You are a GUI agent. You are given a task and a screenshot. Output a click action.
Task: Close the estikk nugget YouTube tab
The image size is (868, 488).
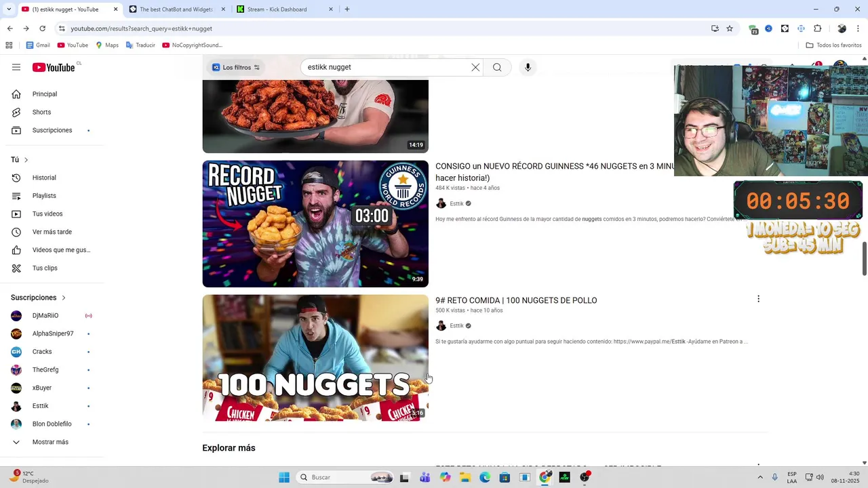pos(115,9)
